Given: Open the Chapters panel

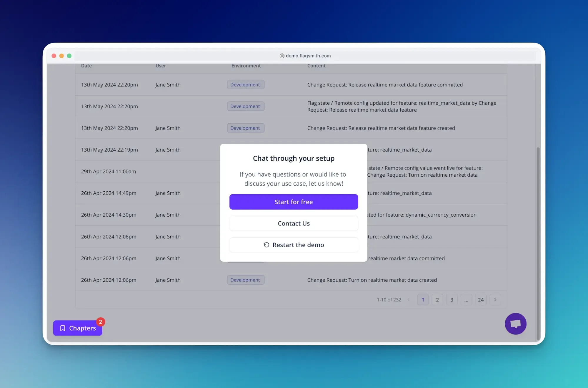Looking at the screenshot, I should (78, 328).
